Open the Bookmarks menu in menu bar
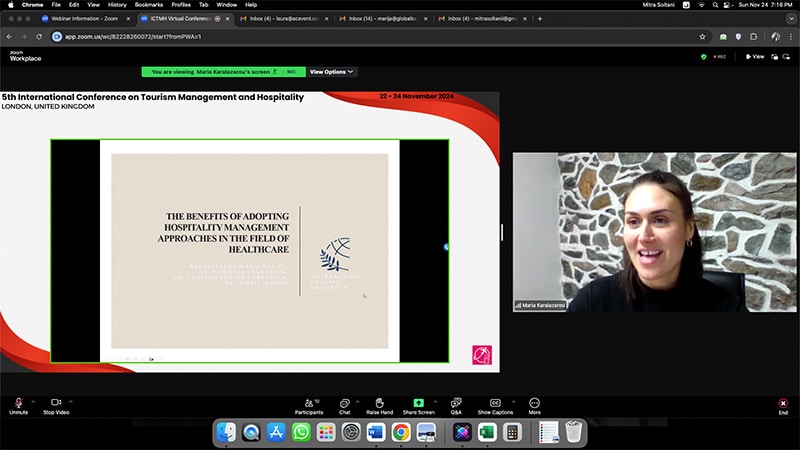 (148, 4)
